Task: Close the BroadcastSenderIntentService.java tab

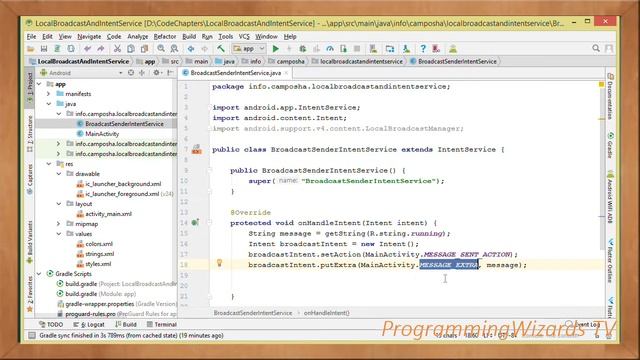Action: [286, 73]
